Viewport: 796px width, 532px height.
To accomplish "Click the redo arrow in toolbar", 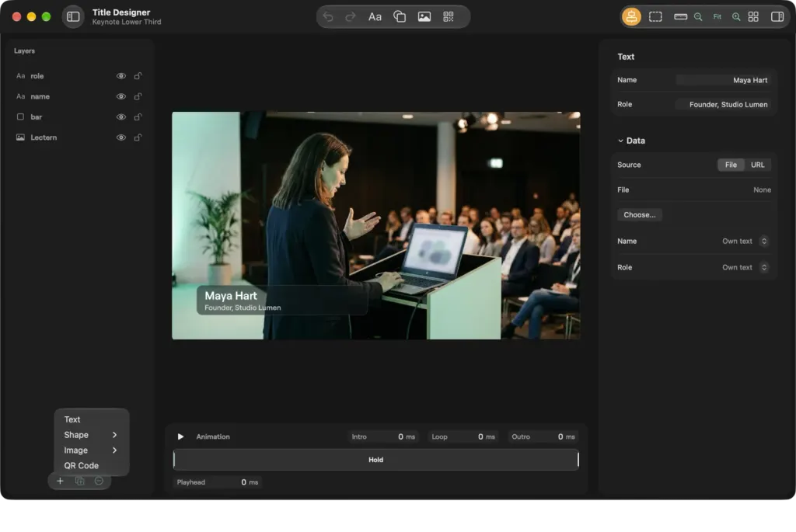I will [351, 17].
